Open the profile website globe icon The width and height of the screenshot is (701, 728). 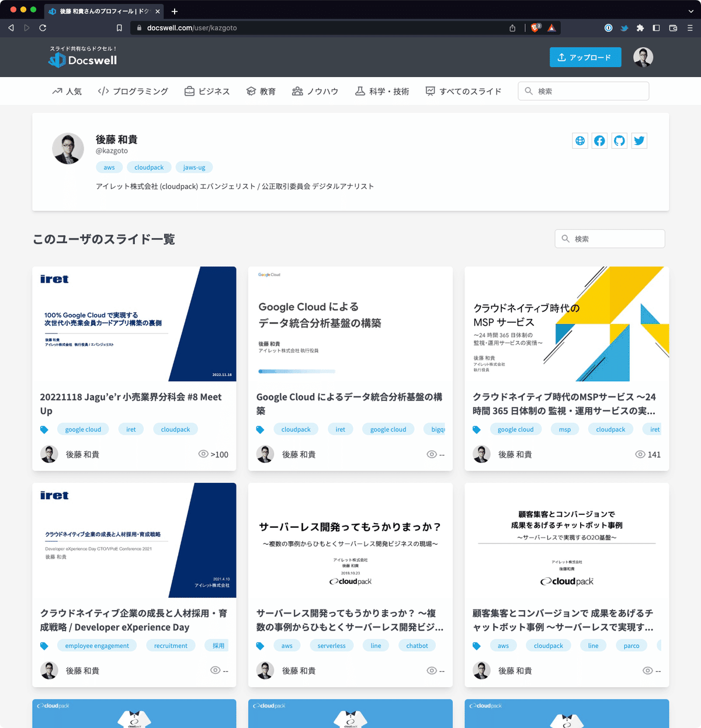(580, 141)
